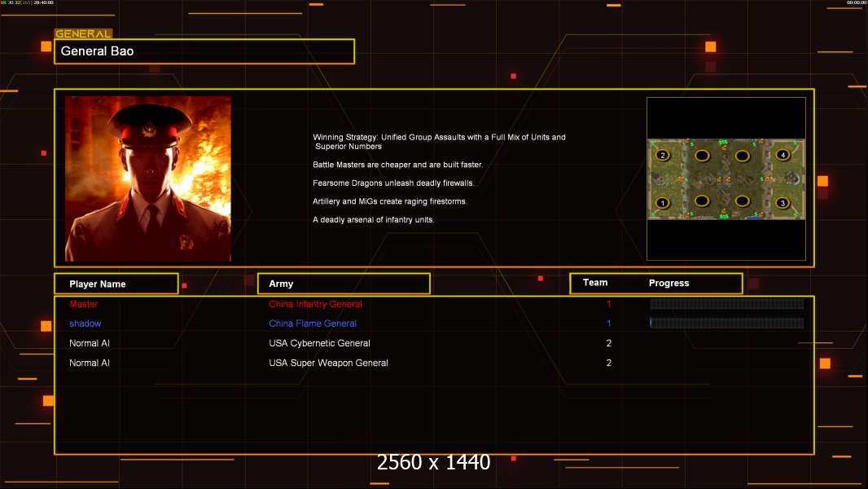Click team number 1 in shadow's row
868x489 pixels.
coord(608,324)
